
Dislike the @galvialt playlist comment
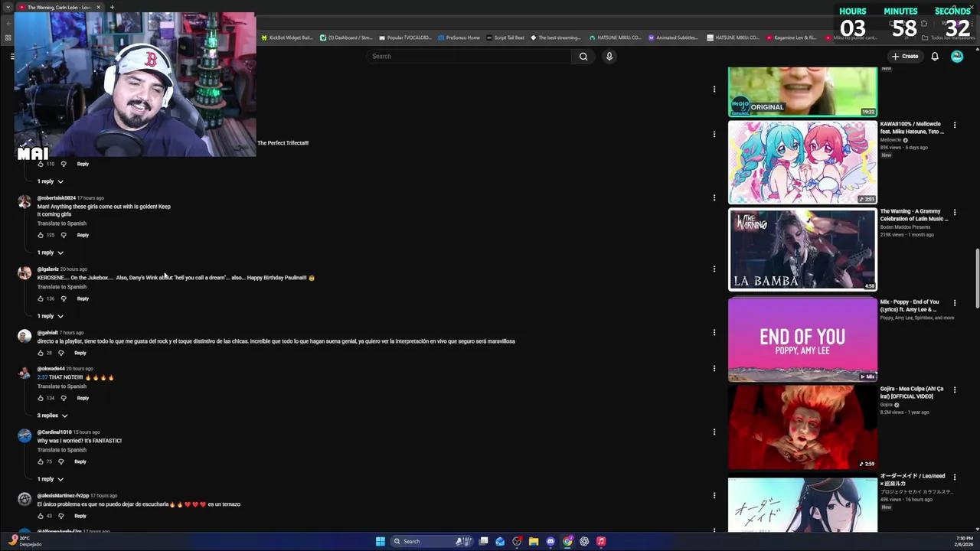point(61,353)
